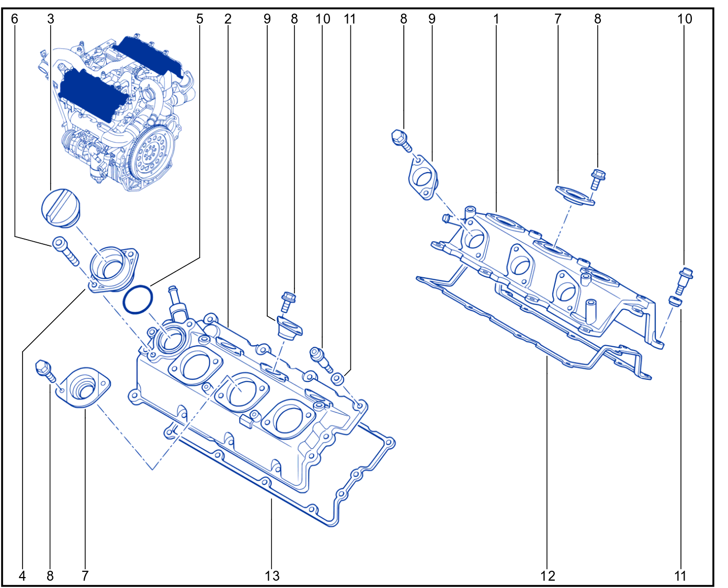Click callout number 2
The image size is (728, 588).
tap(228, 19)
